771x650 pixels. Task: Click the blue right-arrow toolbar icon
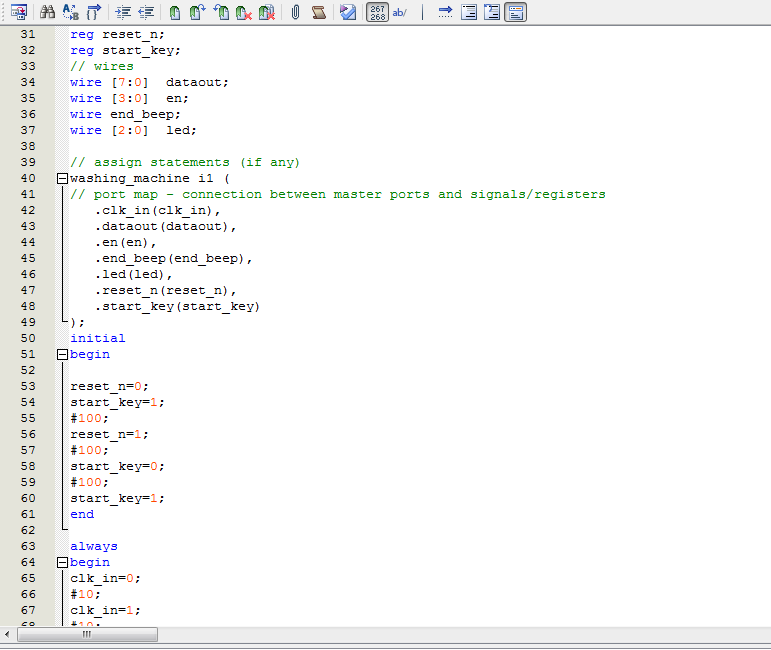pos(445,12)
